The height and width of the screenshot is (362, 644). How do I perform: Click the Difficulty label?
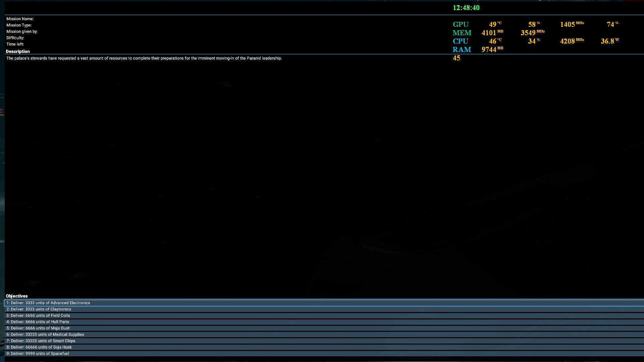pyautogui.click(x=15, y=38)
